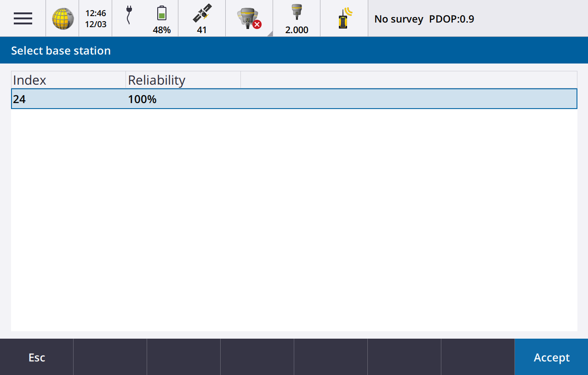Click the Accept button
Image resolution: width=588 pixels, height=375 pixels.
(551, 358)
